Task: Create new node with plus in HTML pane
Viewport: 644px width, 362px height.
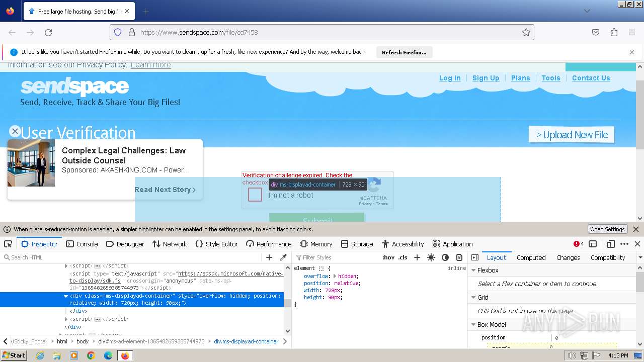Action: [269, 257]
